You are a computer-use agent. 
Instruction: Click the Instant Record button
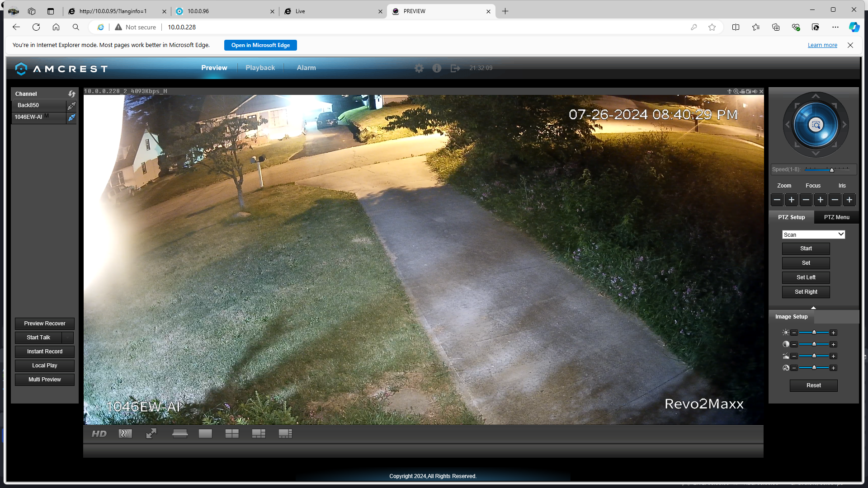(x=45, y=352)
